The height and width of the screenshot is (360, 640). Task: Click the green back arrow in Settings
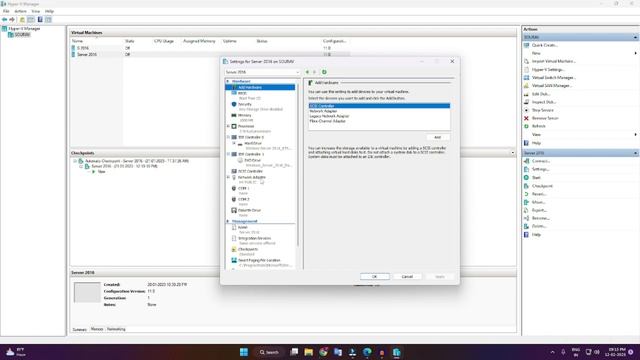point(307,72)
